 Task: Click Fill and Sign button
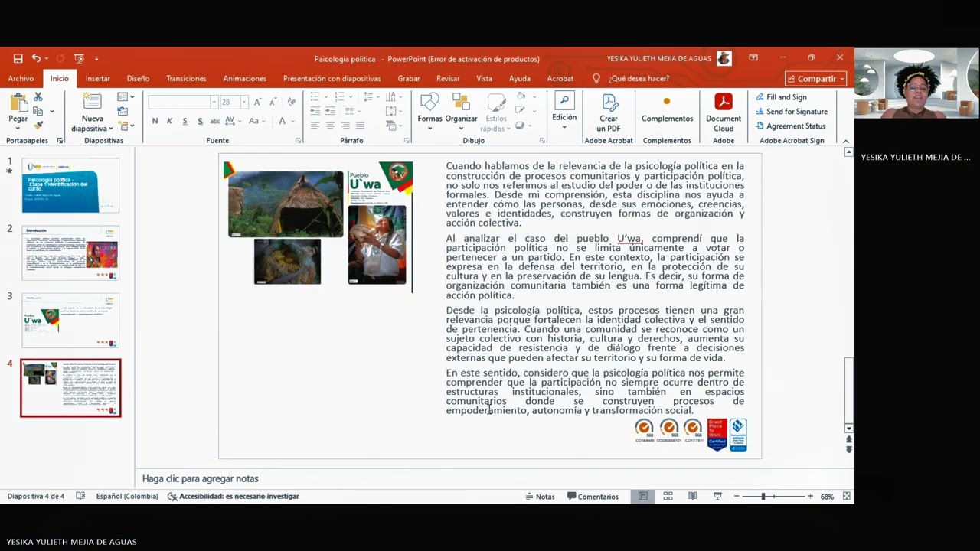click(781, 97)
